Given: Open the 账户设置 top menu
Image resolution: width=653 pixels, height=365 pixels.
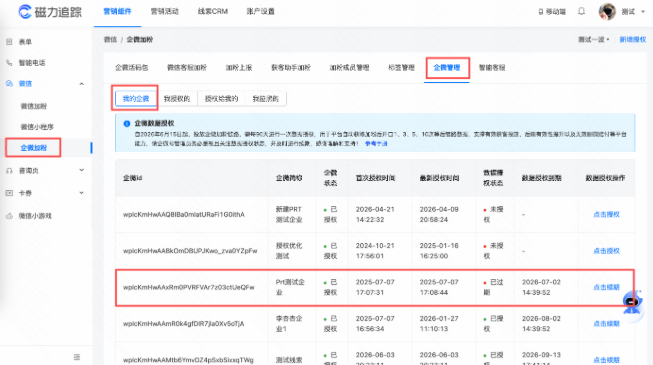Looking at the screenshot, I should [260, 11].
